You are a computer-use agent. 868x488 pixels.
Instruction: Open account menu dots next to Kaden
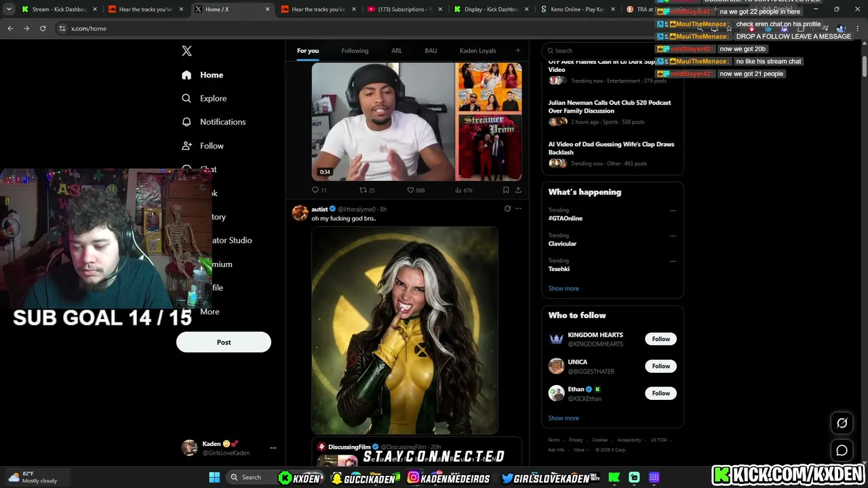pos(273,448)
